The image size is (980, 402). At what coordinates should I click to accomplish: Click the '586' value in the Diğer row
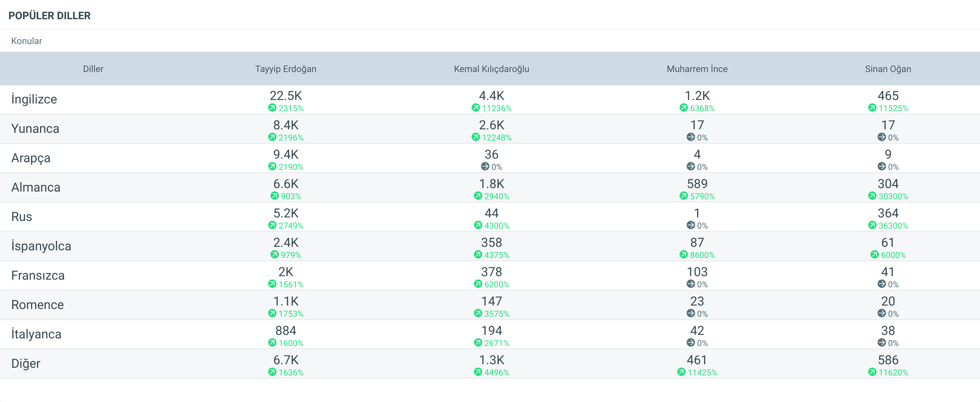[x=888, y=360]
